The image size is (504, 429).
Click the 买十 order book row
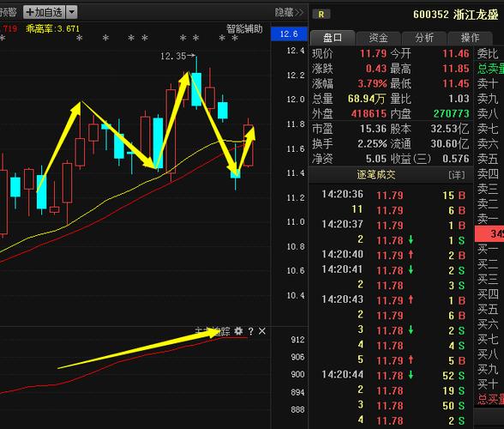pyautogui.click(x=489, y=384)
